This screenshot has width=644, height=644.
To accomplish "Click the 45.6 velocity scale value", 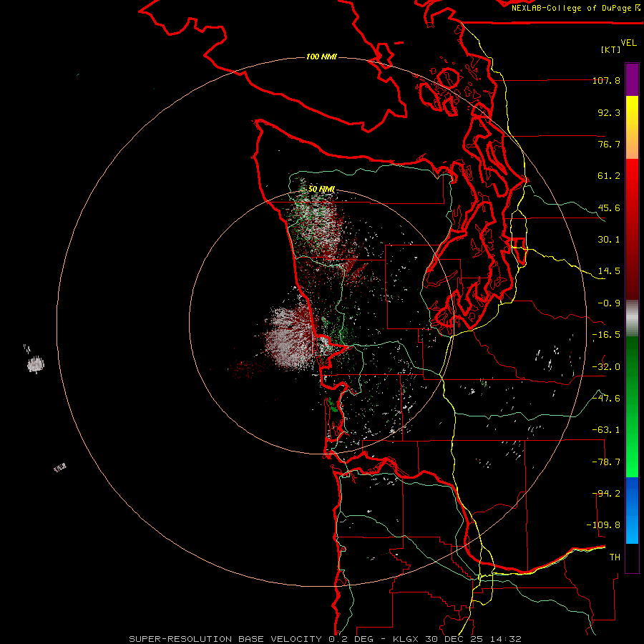I will pos(609,208).
